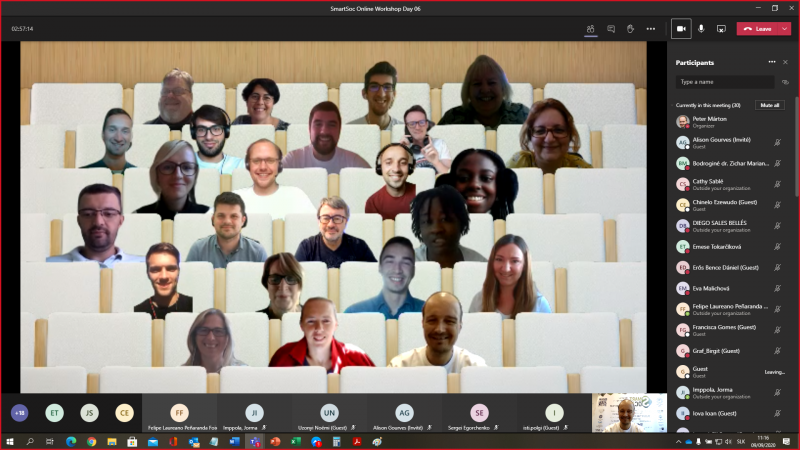This screenshot has width=800, height=450.
Task: Open More actions ellipsis in meeting toolbar
Action: (651, 29)
